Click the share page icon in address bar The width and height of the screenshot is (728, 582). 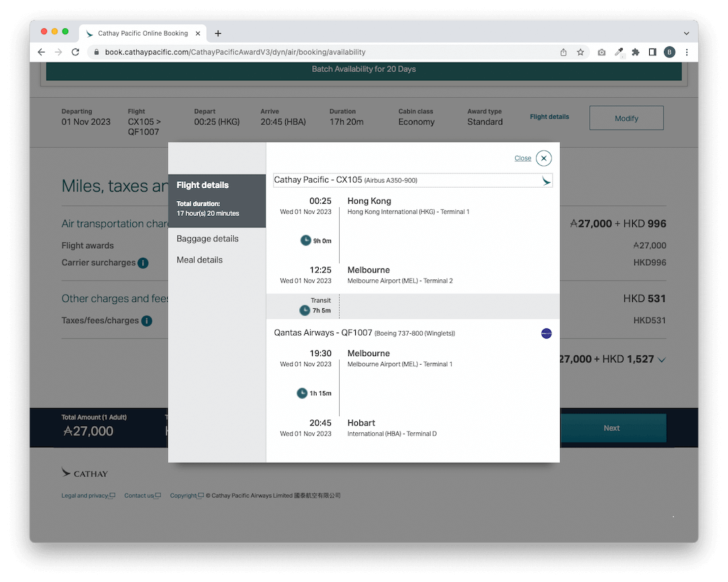[563, 52]
